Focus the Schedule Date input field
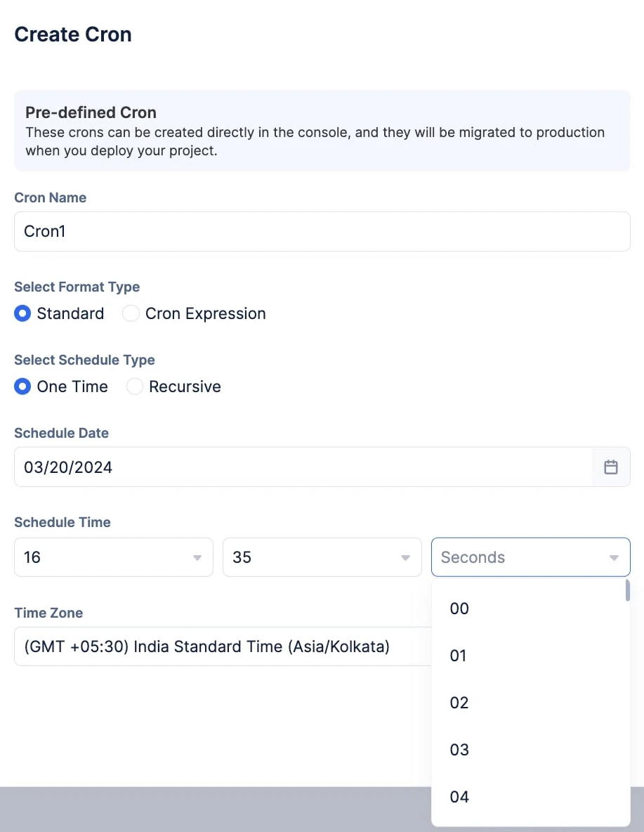This screenshot has width=644, height=832. click(x=302, y=467)
